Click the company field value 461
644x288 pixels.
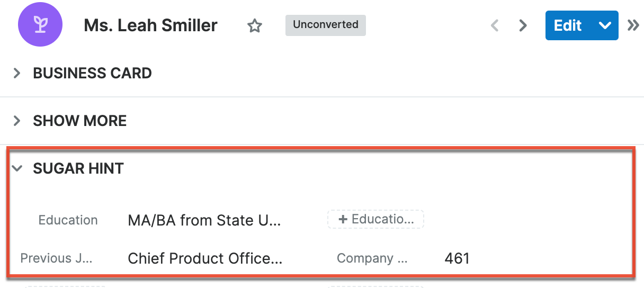pos(457,258)
